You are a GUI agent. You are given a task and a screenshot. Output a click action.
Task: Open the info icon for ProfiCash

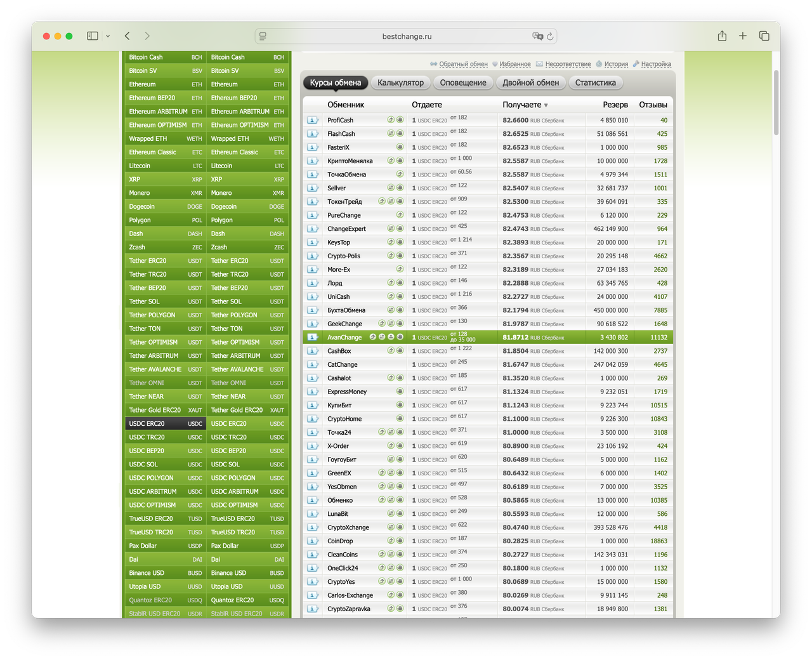coord(312,120)
